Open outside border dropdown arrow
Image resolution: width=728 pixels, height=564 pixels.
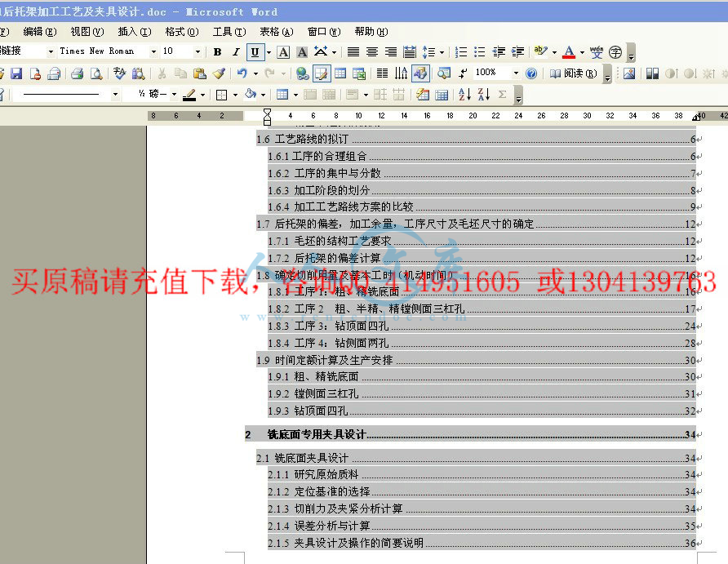click(235, 95)
